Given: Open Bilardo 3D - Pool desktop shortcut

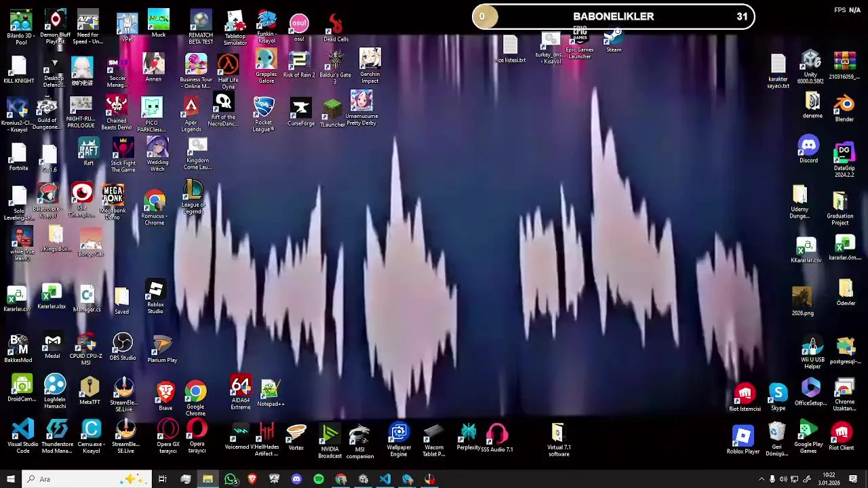Looking at the screenshot, I should click(21, 27).
